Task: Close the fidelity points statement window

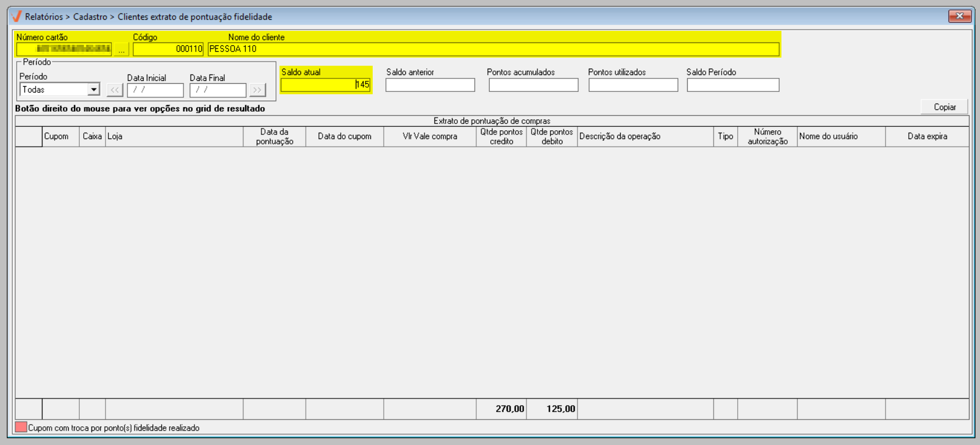Action: click(959, 16)
